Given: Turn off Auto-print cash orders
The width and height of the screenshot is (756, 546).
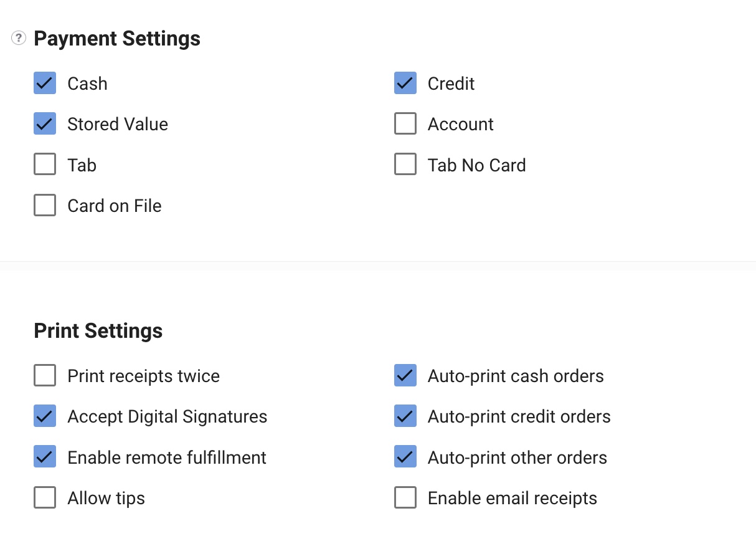Looking at the screenshot, I should (405, 376).
